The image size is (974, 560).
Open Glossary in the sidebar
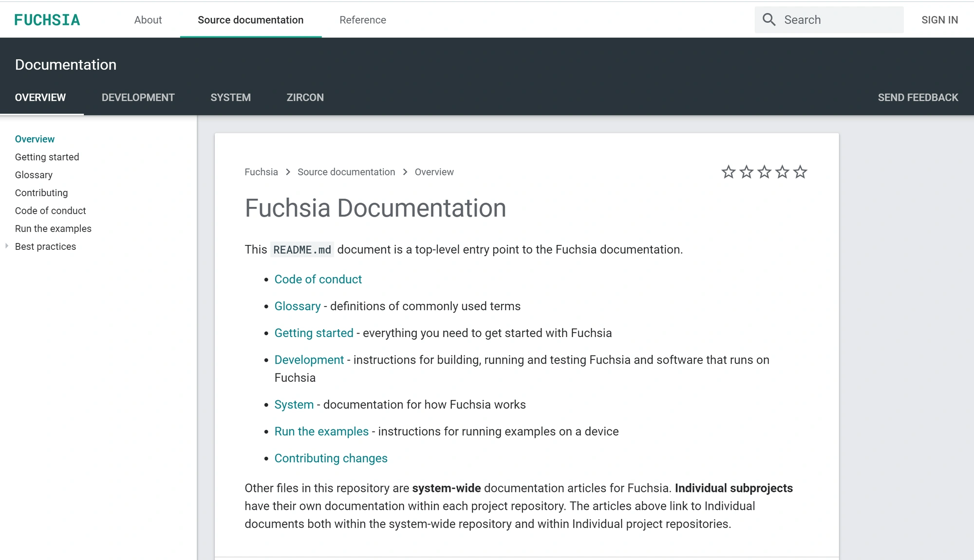point(34,175)
